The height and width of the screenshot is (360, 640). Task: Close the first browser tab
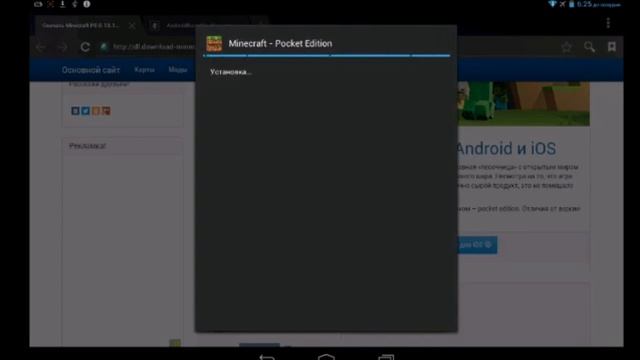click(x=132, y=25)
